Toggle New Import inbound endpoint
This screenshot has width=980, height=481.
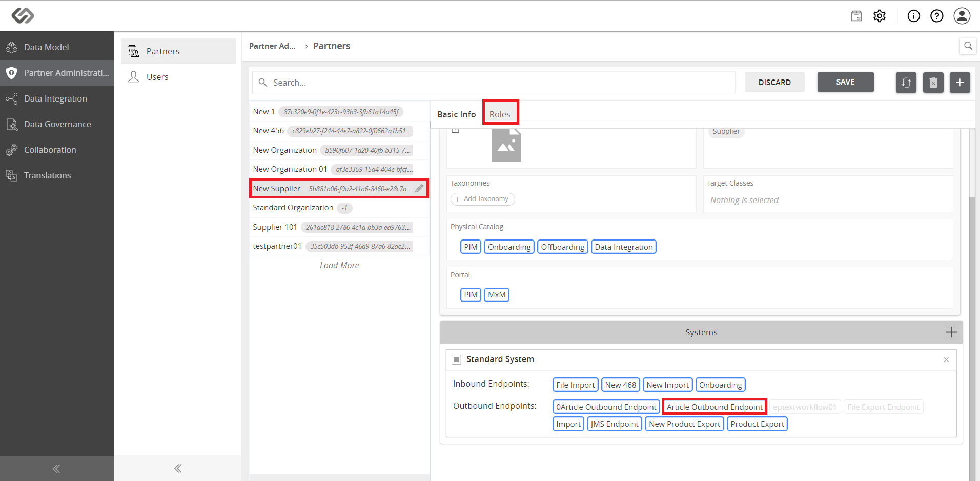pyautogui.click(x=667, y=385)
